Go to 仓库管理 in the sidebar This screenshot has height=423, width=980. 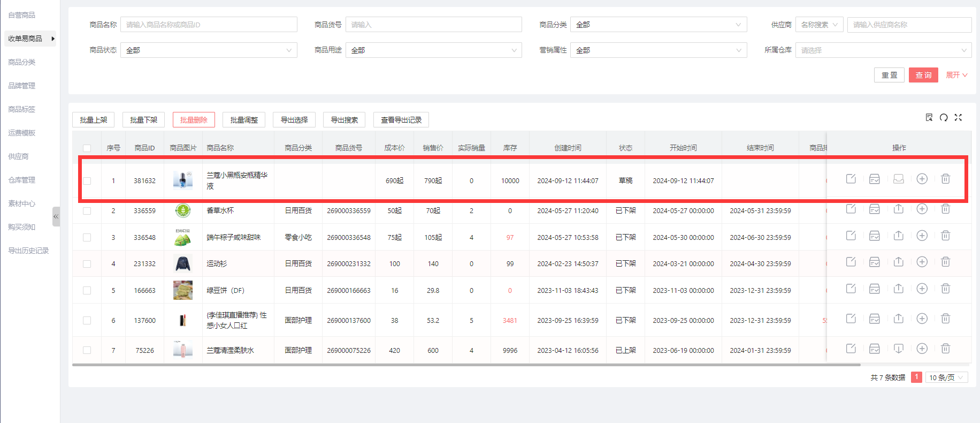tap(22, 180)
